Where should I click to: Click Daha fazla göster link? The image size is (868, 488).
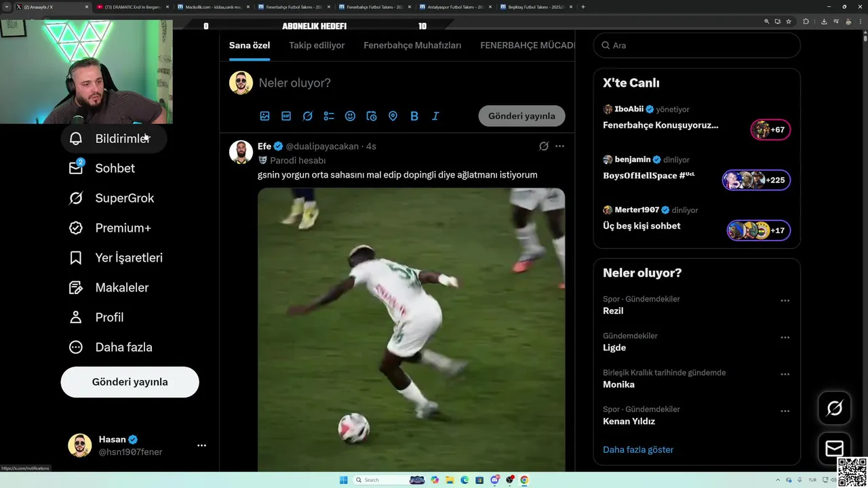638,449
